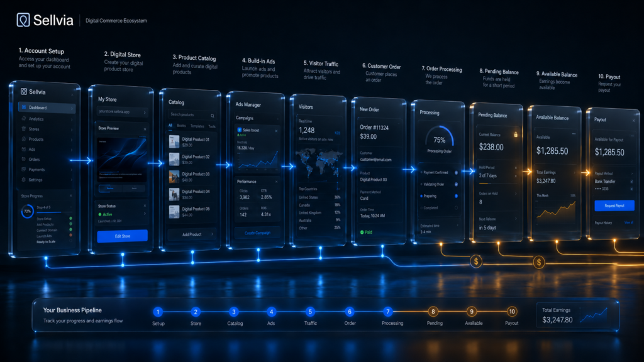The width and height of the screenshot is (644, 362).
Task: Expand the Analytics menu chevron
Action: [x=72, y=119]
